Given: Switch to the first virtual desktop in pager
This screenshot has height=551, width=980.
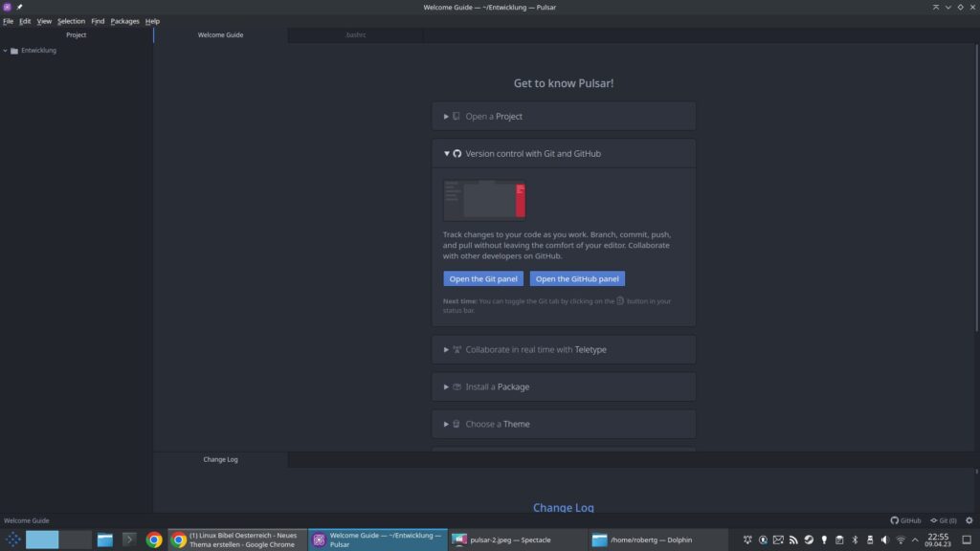Looking at the screenshot, I should (42, 540).
